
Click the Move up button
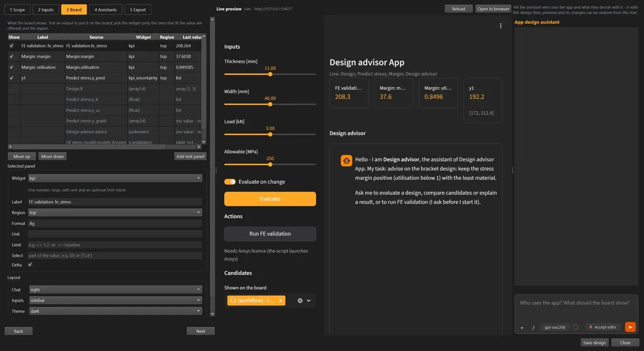tap(22, 156)
